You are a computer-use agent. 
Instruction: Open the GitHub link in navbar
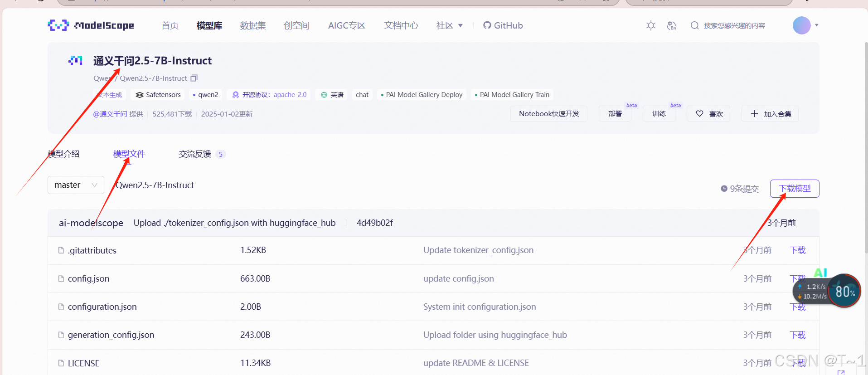(503, 25)
